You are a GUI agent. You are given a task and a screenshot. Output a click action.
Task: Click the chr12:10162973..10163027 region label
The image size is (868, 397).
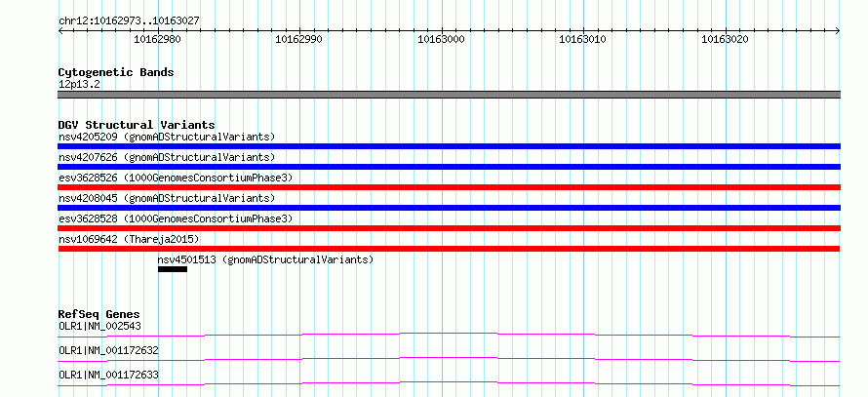point(129,21)
